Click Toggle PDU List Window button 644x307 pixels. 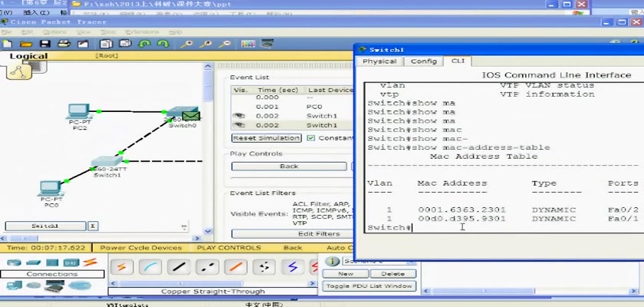point(369,286)
